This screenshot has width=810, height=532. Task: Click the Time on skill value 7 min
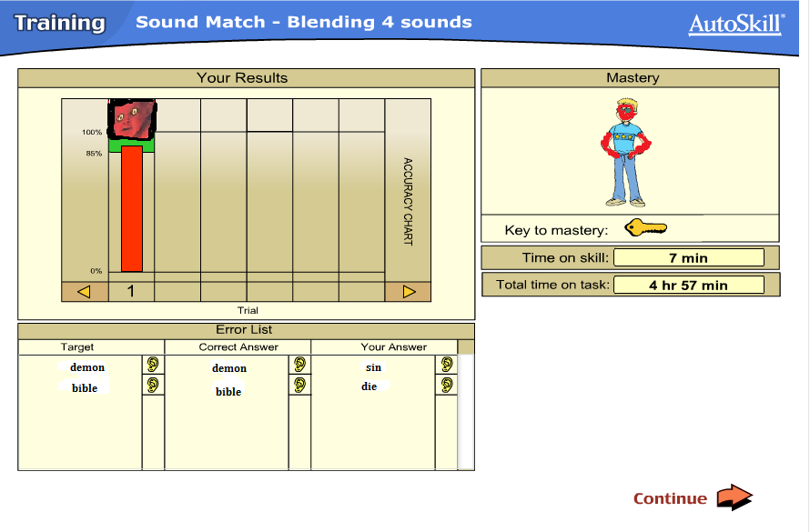click(689, 257)
